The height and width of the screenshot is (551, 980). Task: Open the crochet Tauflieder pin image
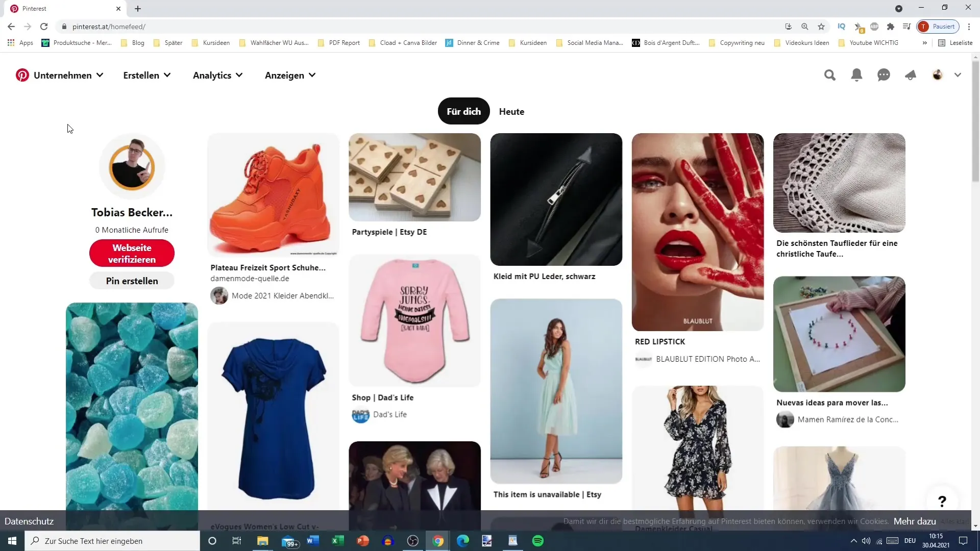tap(839, 183)
